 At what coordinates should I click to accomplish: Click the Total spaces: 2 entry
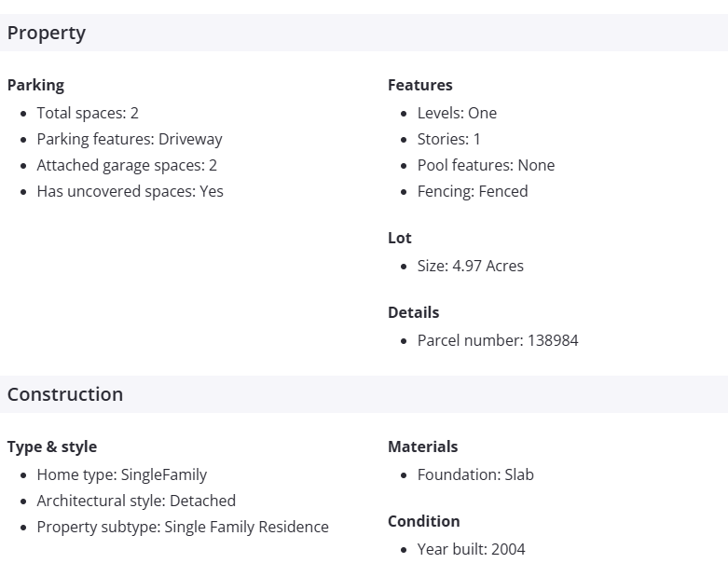coord(88,113)
